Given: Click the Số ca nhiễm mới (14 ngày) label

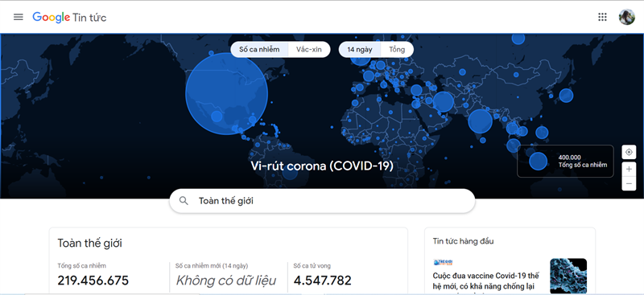Looking at the screenshot, I should 212,266.
